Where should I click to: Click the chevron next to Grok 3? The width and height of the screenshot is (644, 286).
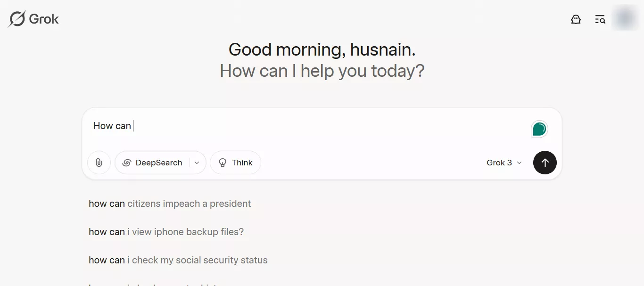(x=520, y=163)
